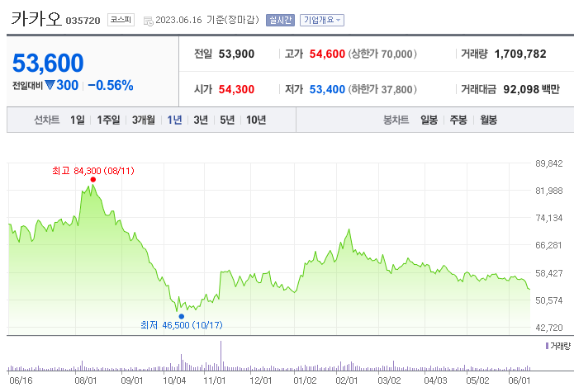The width and height of the screenshot is (574, 392).
Task: Click the 거래량 legend in volume chart
Action: coord(557,346)
